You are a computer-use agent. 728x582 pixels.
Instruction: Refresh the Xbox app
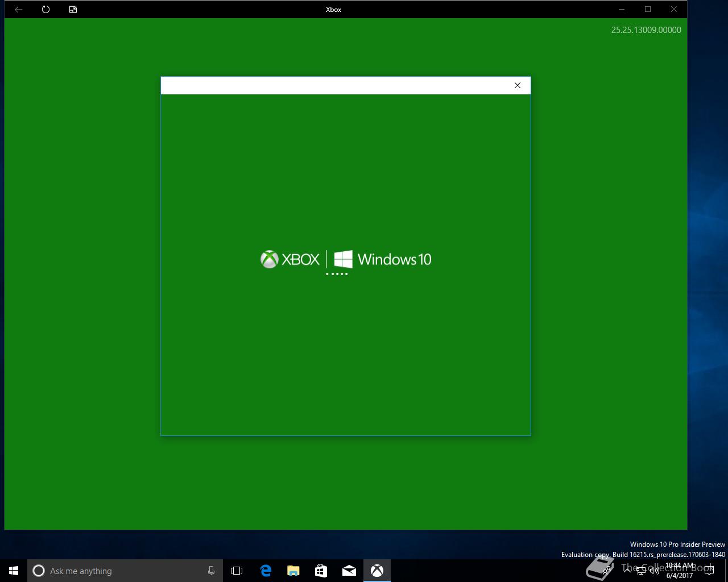pos(45,9)
